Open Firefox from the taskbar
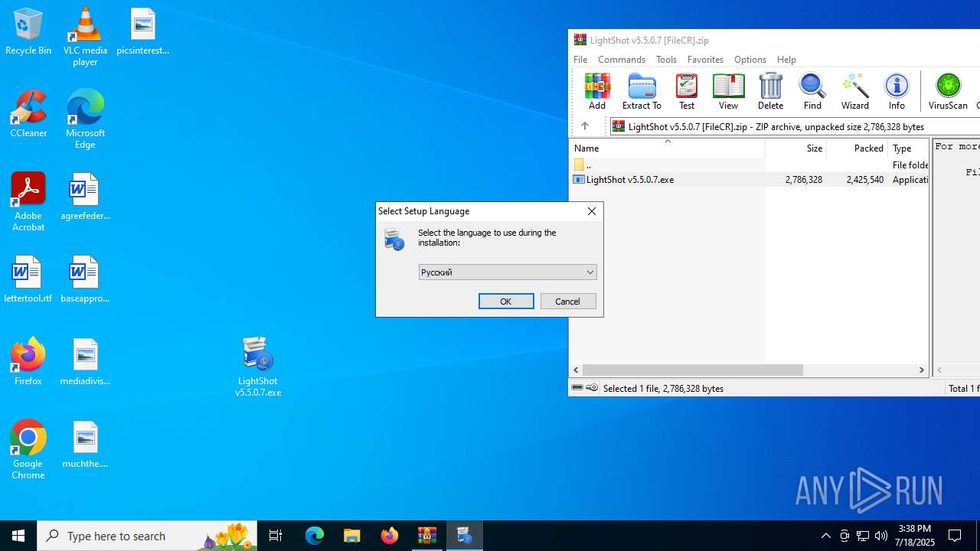The width and height of the screenshot is (980, 551). [x=390, y=536]
